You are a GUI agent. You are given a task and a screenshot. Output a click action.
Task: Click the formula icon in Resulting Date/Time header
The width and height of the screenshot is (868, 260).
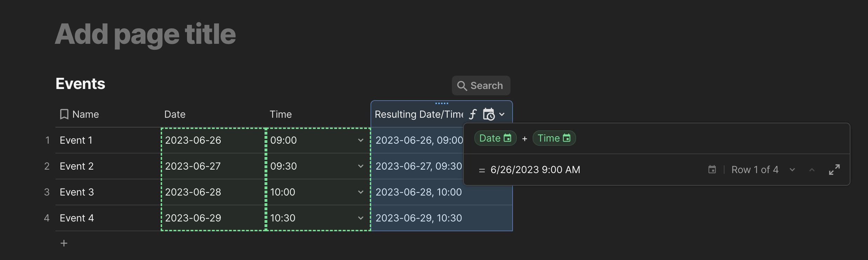[473, 114]
